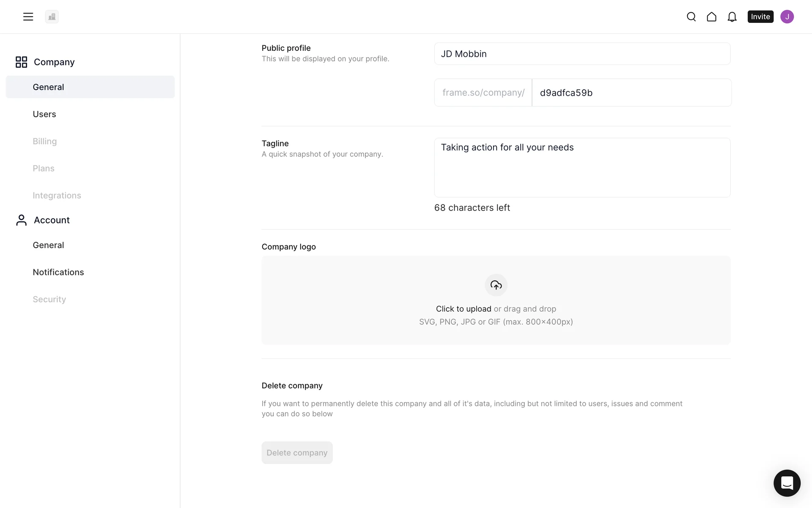Select Billing in the sidebar
This screenshot has height=508, width=812.
click(45, 141)
